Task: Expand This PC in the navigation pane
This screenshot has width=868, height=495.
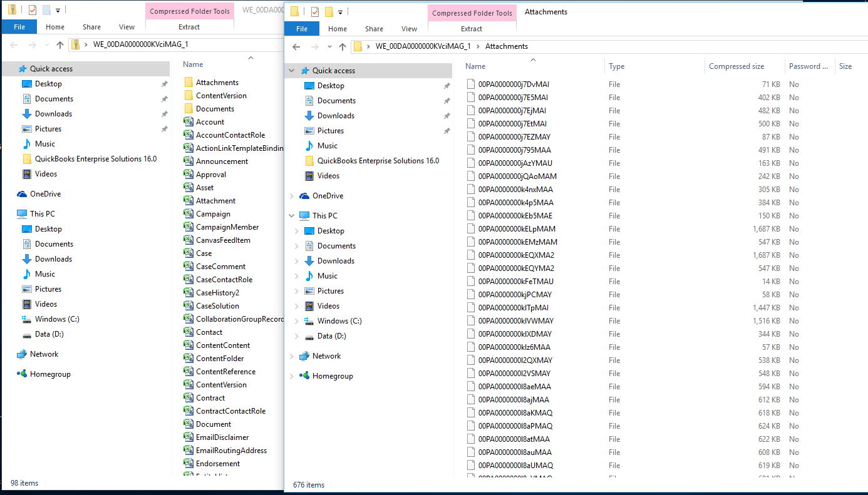Action: [x=291, y=215]
